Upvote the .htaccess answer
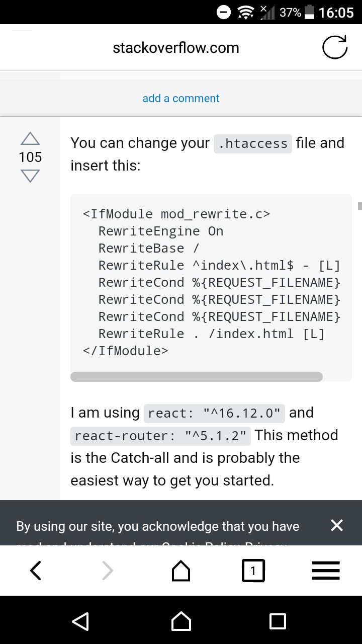The image size is (362, 644). 30,139
